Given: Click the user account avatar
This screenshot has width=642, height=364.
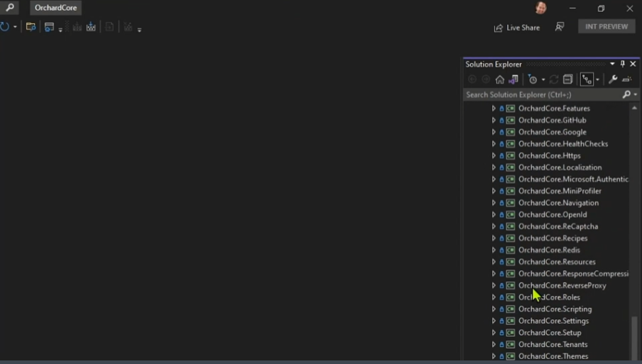Looking at the screenshot, I should pyautogui.click(x=541, y=8).
